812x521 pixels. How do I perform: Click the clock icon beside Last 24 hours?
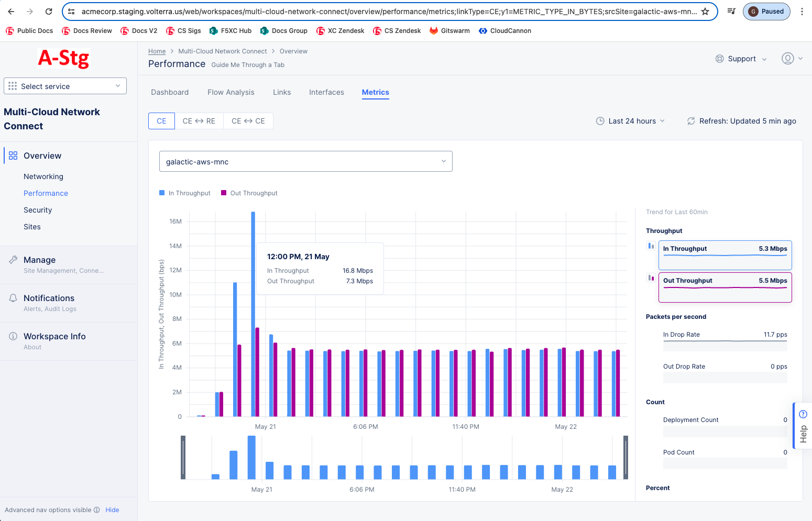point(599,120)
